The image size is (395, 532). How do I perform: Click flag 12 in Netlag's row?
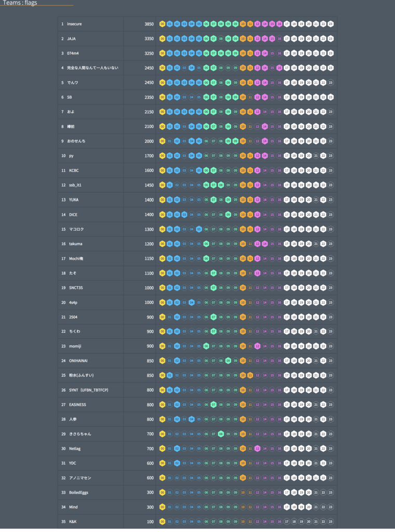pyautogui.click(x=257, y=448)
